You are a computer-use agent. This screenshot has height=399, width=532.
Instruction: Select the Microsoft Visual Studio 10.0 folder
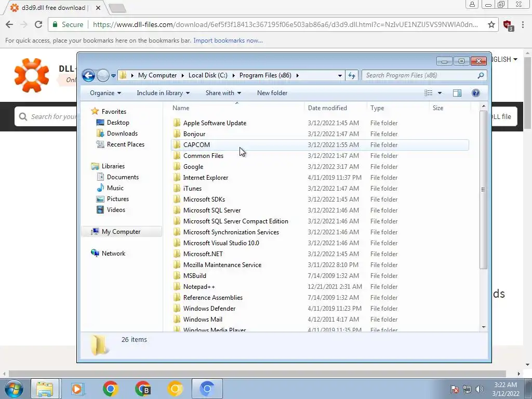click(x=221, y=243)
